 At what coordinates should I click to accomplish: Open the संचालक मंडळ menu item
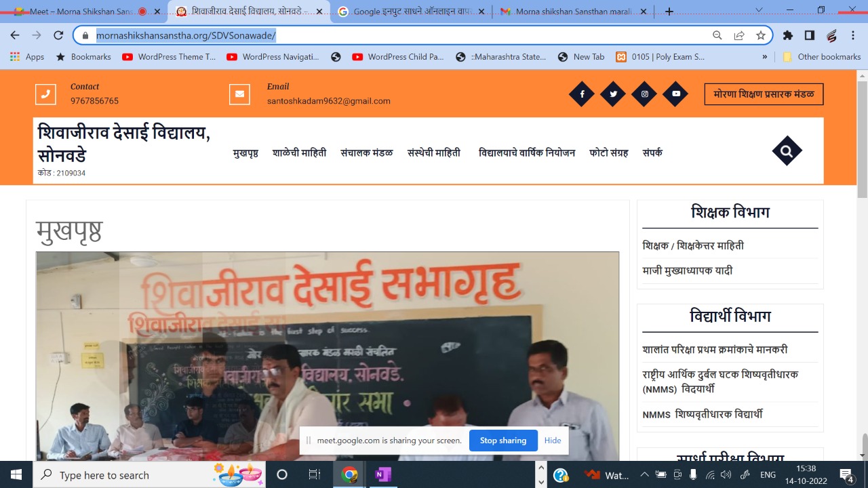pyautogui.click(x=366, y=153)
